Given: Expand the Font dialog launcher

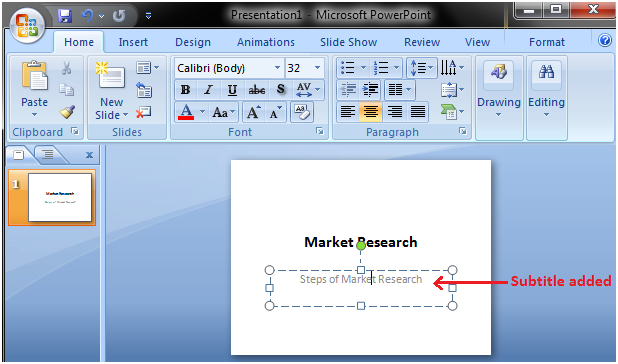Looking at the screenshot, I should [320, 131].
